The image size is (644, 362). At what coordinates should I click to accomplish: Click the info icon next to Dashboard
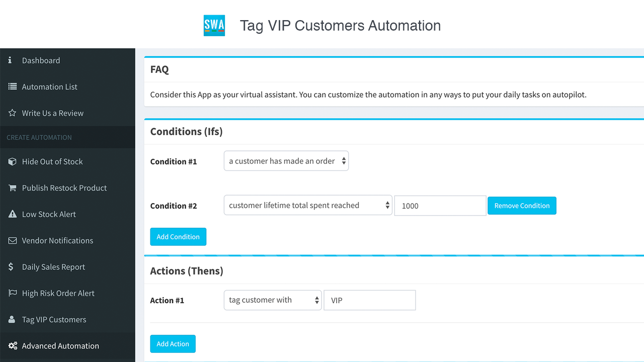tap(10, 60)
